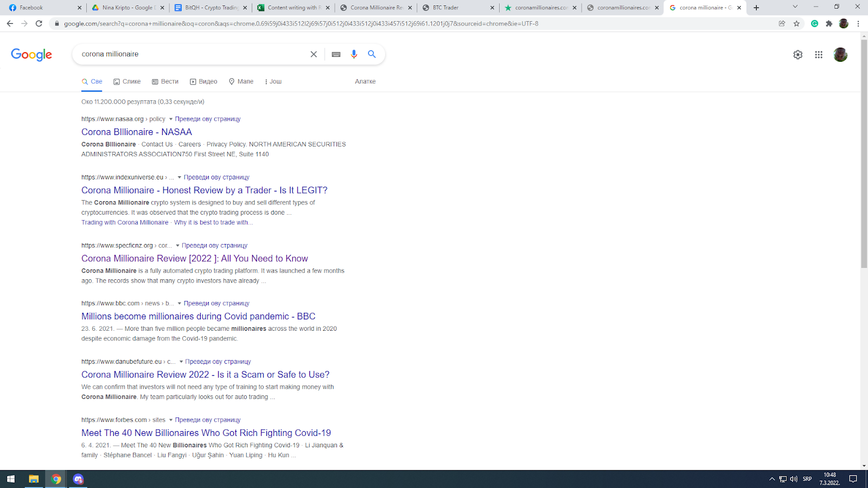Start voice search with microphone
Image resolution: width=868 pixels, height=488 pixels.
354,54
